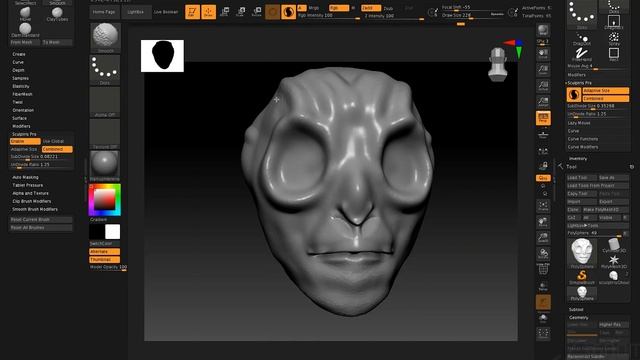The width and height of the screenshot is (640, 360).
Task: Expand the FiberMesh section
Action: tap(22, 94)
